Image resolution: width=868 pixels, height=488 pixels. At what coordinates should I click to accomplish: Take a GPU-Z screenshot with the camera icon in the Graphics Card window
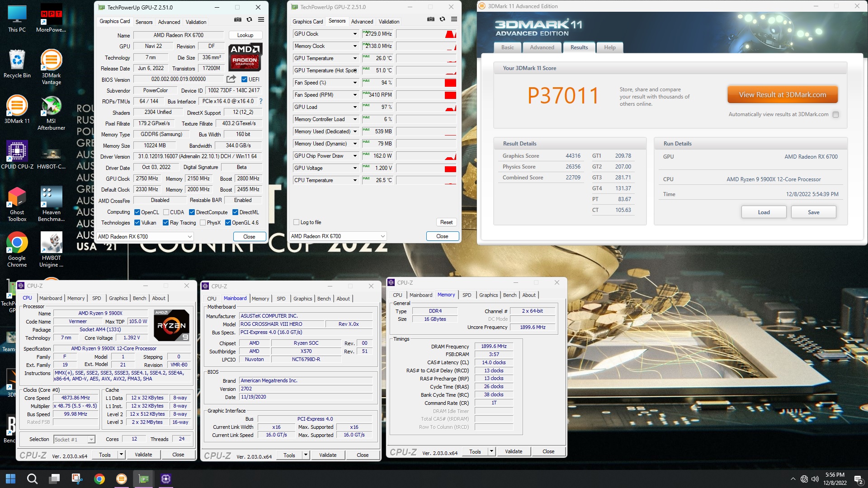(x=237, y=19)
